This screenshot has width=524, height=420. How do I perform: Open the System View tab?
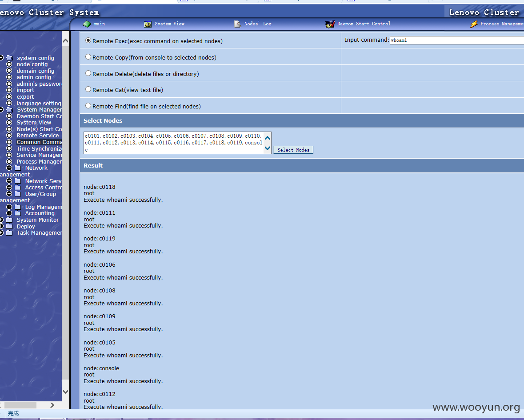pyautogui.click(x=169, y=24)
